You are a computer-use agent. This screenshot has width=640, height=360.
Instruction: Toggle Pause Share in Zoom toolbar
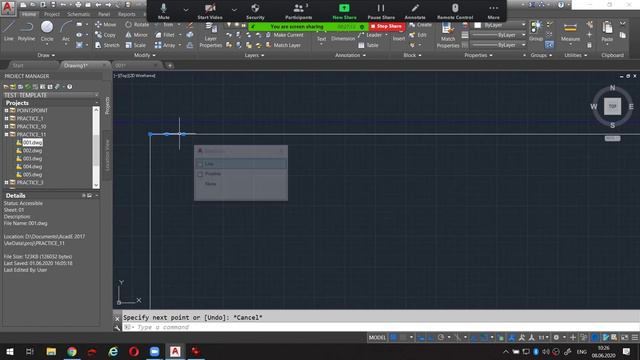381,11
